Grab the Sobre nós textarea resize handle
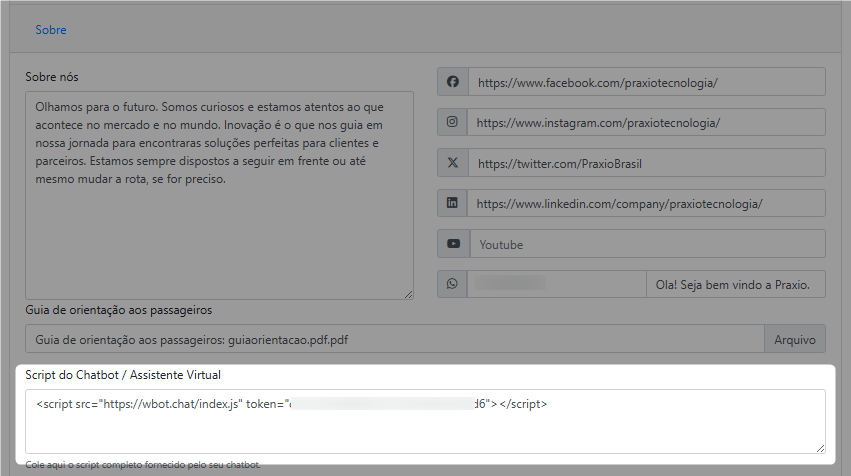Screen dimensions: 851x476 tap(409, 294)
